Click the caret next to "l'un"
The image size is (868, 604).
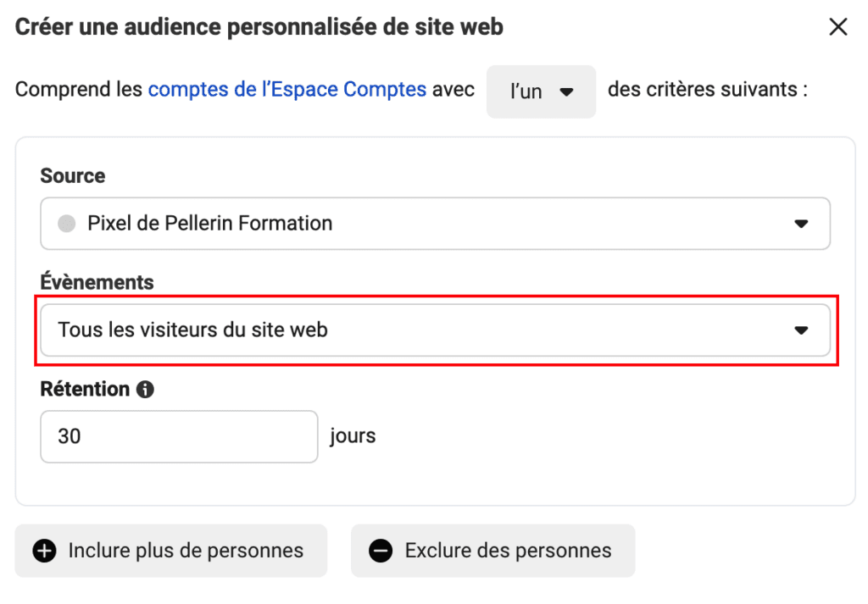566,91
